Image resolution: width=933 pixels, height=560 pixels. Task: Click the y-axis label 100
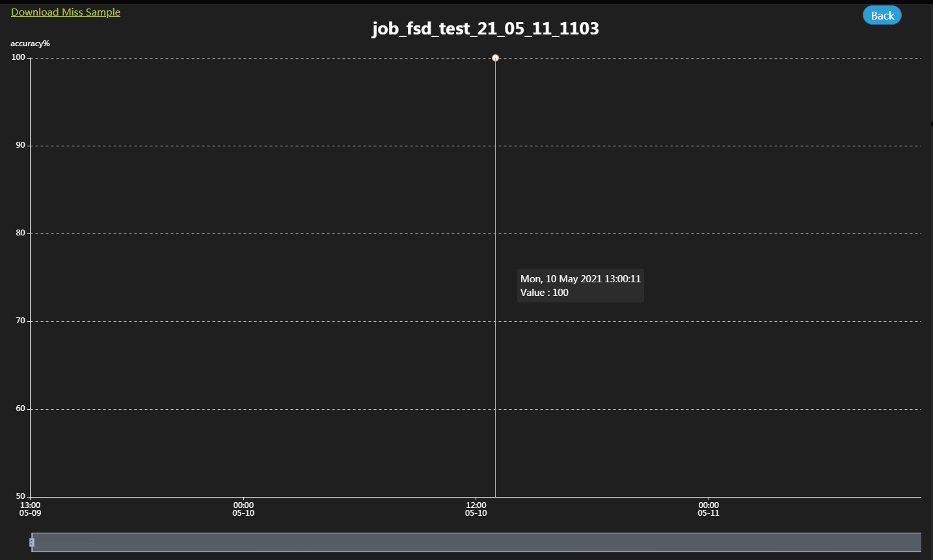point(18,57)
